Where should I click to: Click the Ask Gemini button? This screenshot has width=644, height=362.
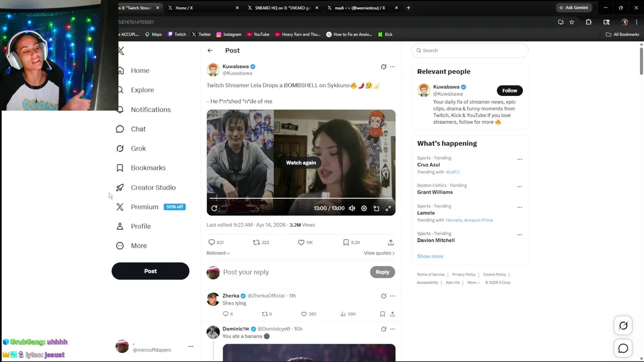573,8
